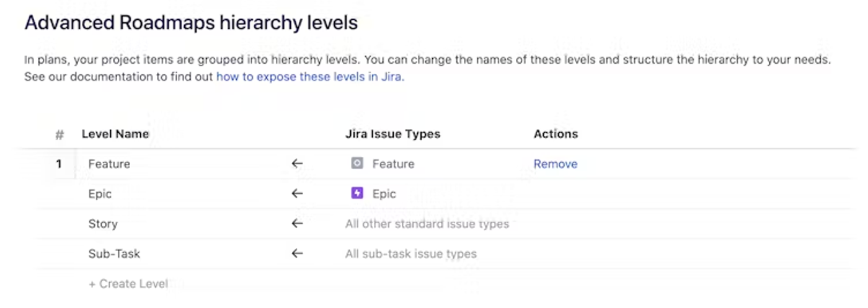
Task: Select the Epic level name
Action: click(100, 193)
